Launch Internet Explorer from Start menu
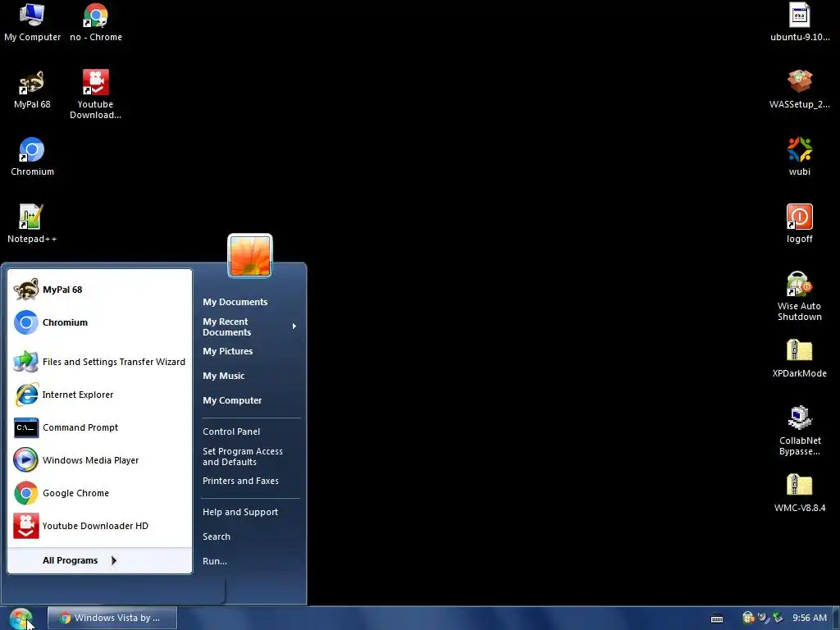840x630 pixels. coord(99,395)
